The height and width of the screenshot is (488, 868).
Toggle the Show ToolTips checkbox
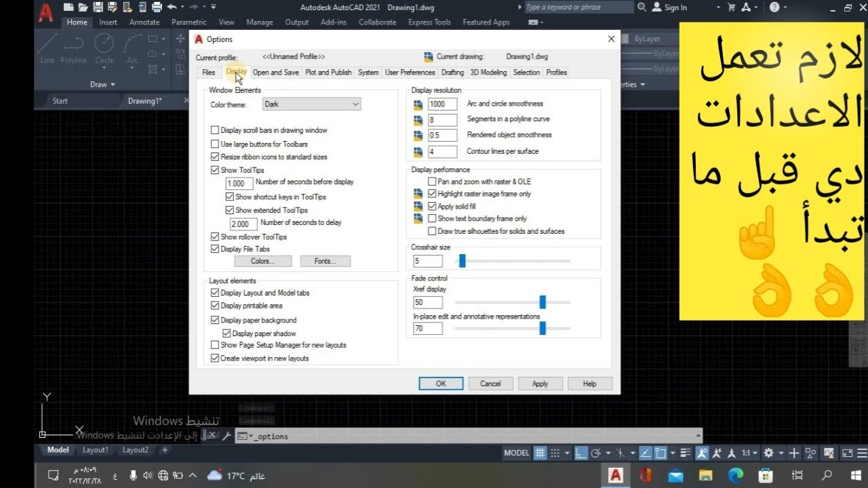tap(215, 170)
